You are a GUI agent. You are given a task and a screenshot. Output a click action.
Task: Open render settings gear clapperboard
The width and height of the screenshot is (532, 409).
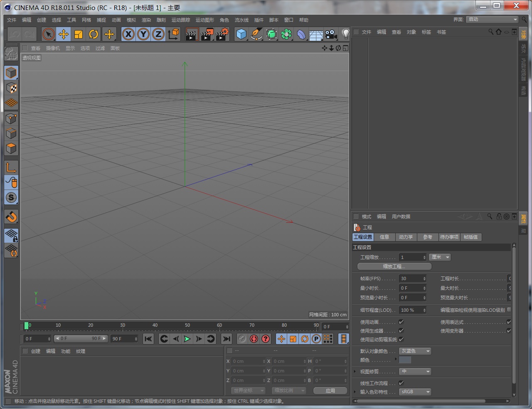point(222,34)
